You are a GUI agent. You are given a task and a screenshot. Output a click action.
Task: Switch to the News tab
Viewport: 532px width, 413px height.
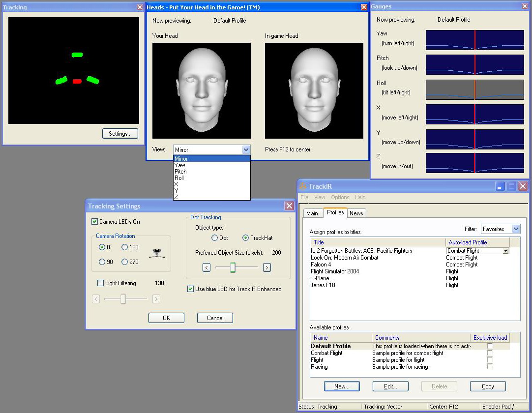(x=356, y=213)
